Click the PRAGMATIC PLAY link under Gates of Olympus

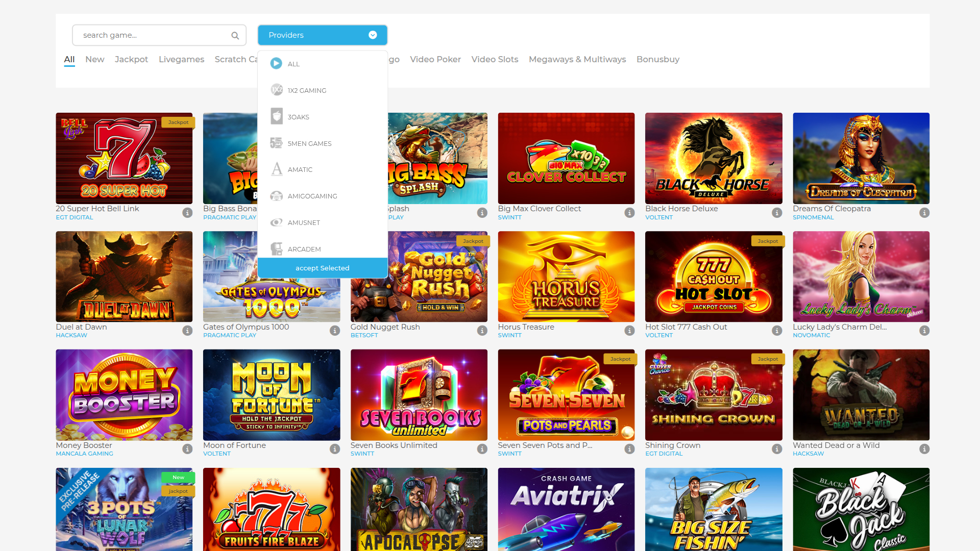click(230, 335)
